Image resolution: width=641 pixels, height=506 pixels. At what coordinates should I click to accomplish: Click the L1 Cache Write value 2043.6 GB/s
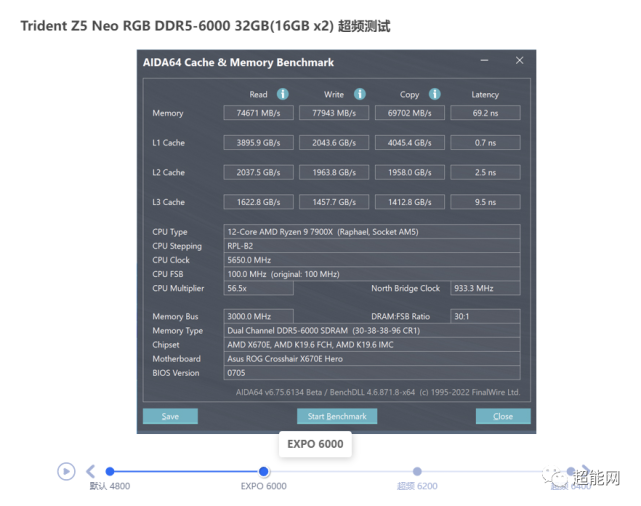pyautogui.click(x=334, y=143)
